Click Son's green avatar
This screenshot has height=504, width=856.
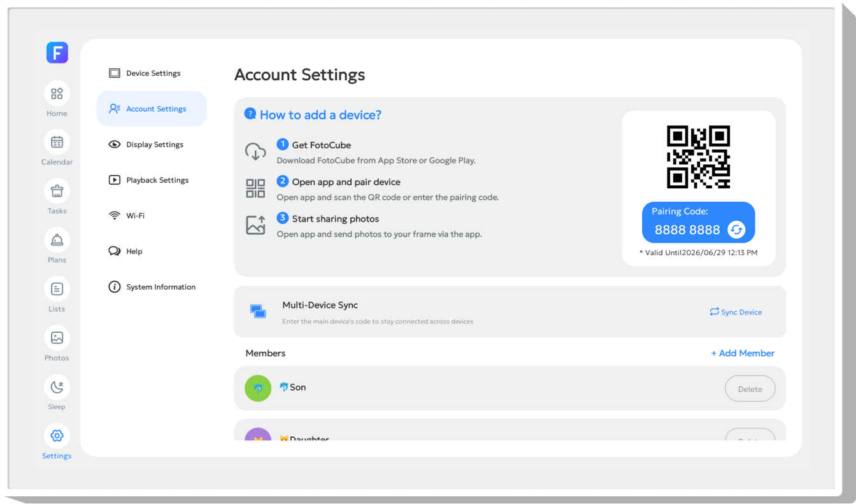click(258, 388)
